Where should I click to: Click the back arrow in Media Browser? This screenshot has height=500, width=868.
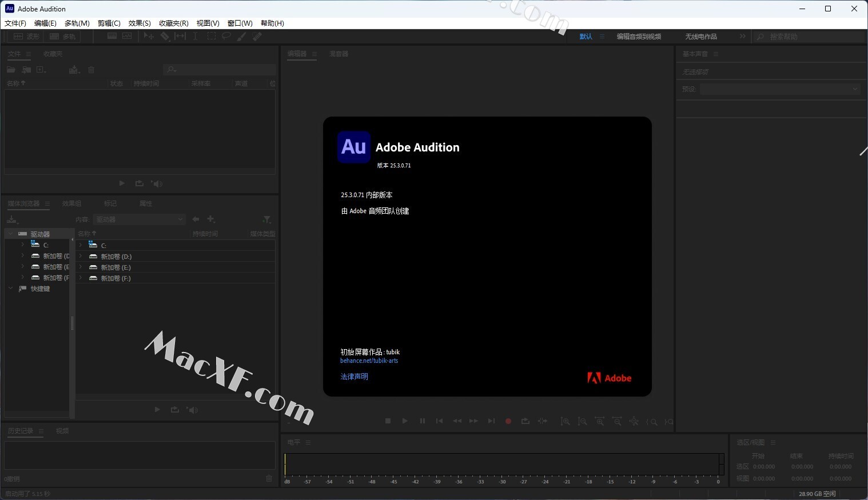point(196,219)
